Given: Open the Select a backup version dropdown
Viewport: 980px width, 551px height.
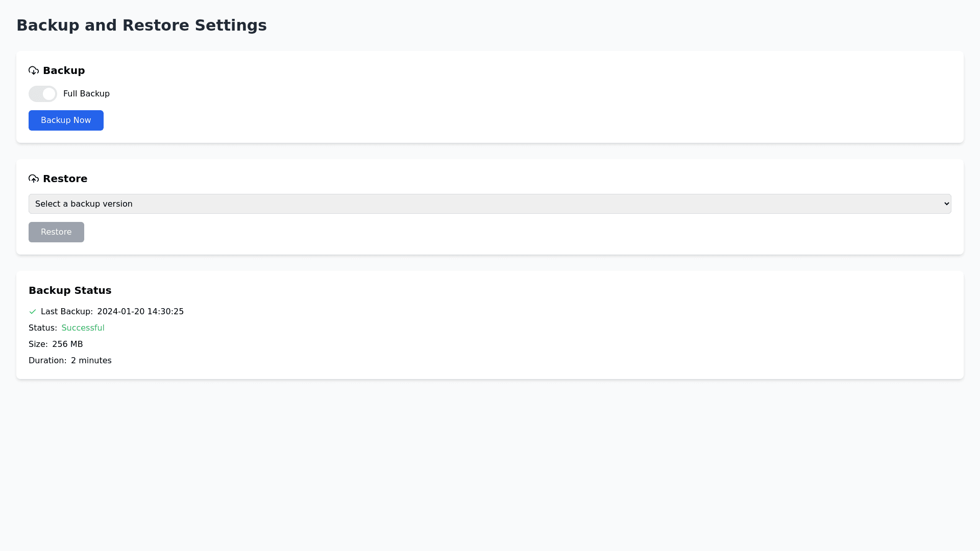Looking at the screenshot, I should (489, 204).
